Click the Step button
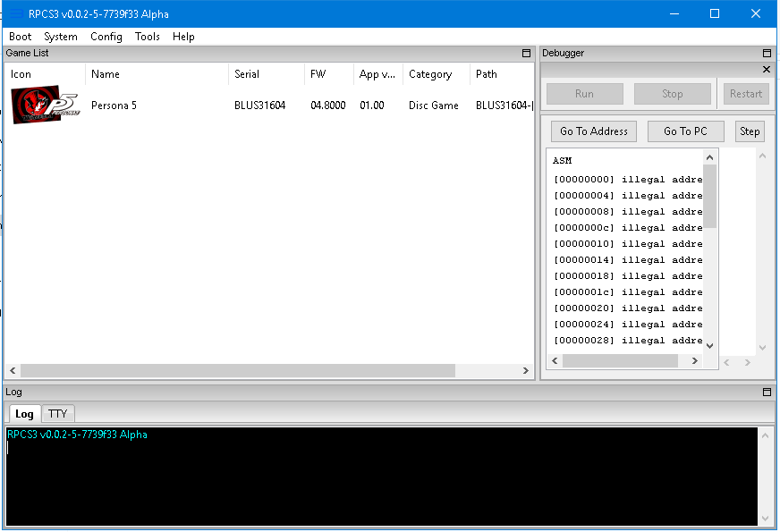The width and height of the screenshot is (780, 532). pos(750,131)
